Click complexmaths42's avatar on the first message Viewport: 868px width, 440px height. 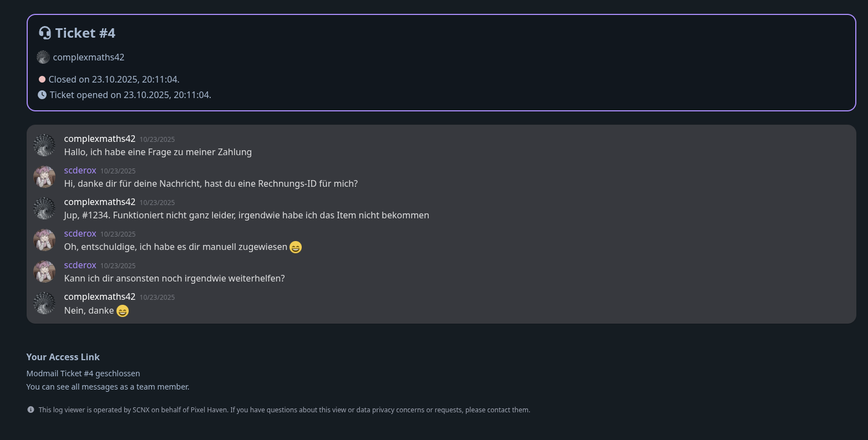(44, 145)
